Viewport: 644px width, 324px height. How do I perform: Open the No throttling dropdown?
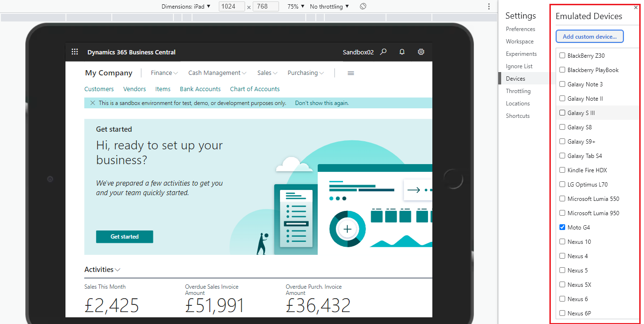pos(328,6)
